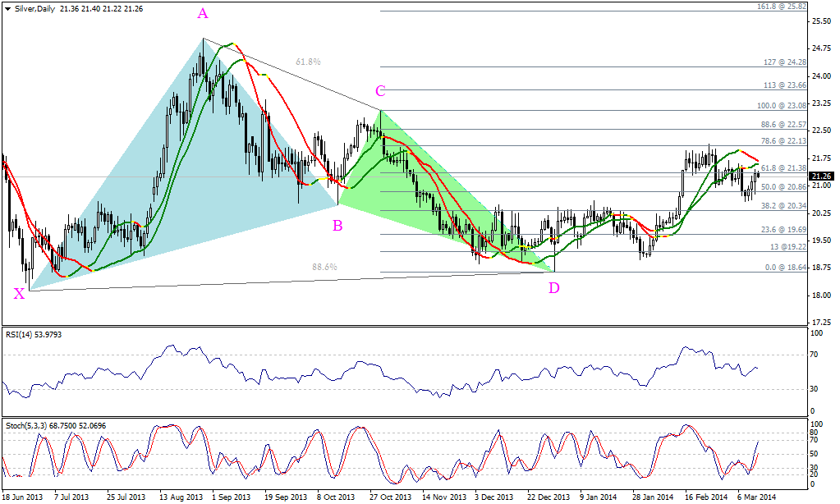Click the Fibonacci label 61.8 @ 21.38
This screenshot has width=840, height=504.
pyautogui.click(x=783, y=168)
